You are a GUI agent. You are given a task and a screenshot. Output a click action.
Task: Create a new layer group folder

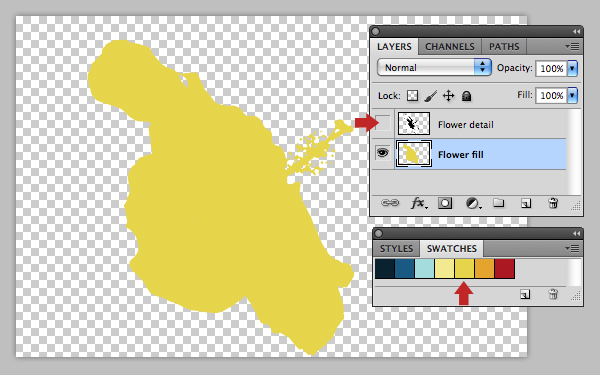(498, 202)
